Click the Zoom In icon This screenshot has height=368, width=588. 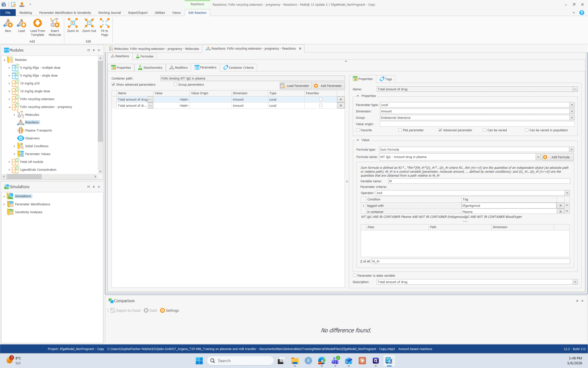73,23
